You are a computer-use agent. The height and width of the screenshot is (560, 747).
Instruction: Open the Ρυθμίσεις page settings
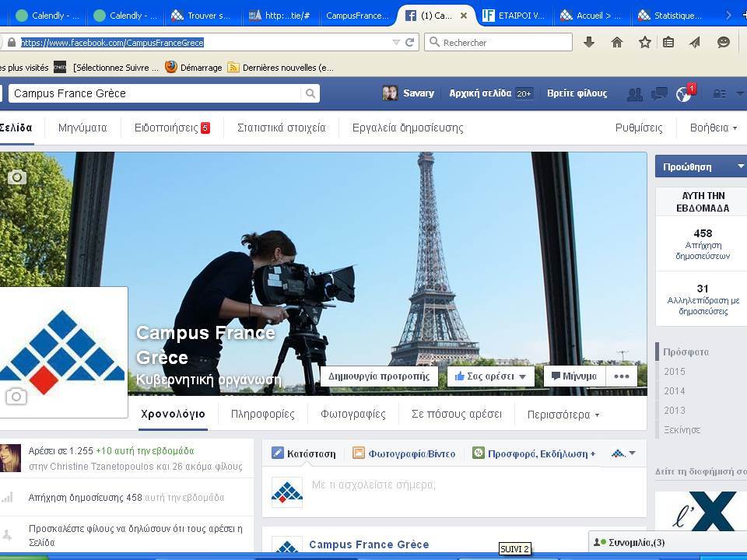click(639, 128)
